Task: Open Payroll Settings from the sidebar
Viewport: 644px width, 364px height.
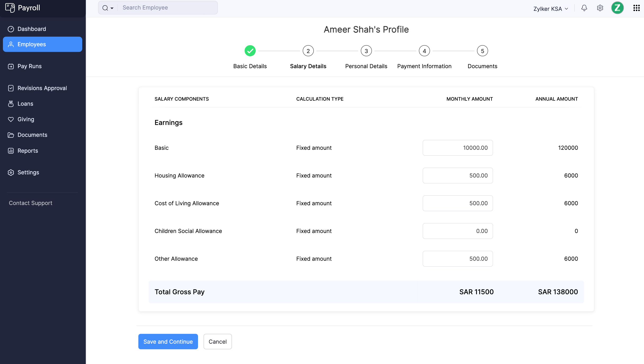Action: point(28,172)
